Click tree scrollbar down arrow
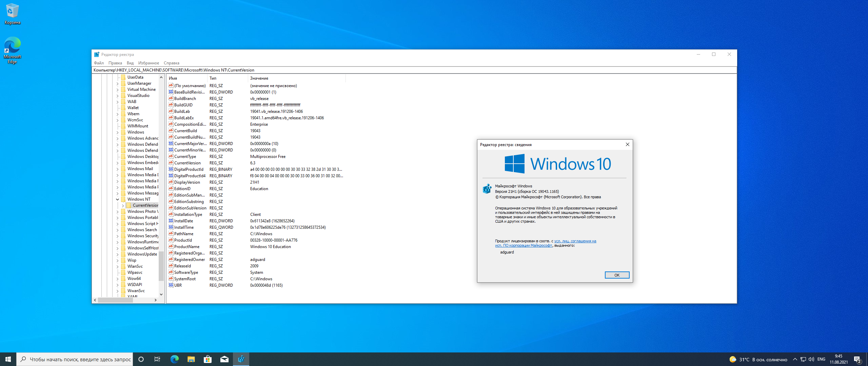Image resolution: width=868 pixels, height=366 pixels. pyautogui.click(x=161, y=294)
